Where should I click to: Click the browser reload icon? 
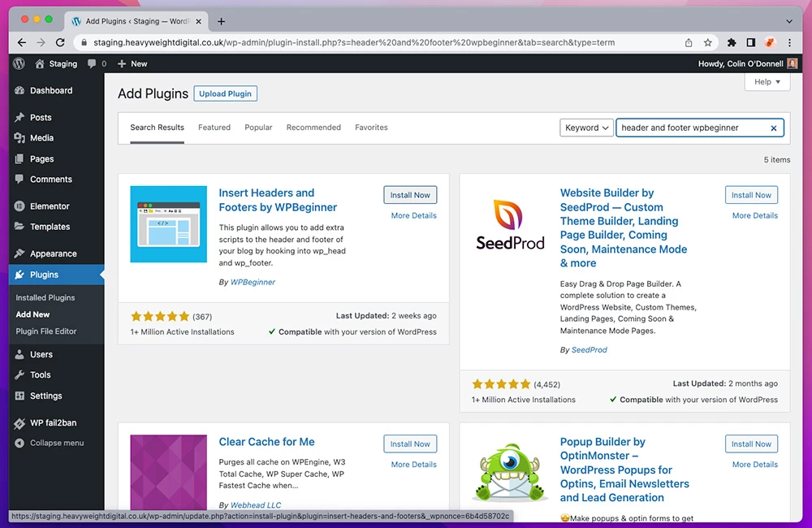tap(60, 42)
